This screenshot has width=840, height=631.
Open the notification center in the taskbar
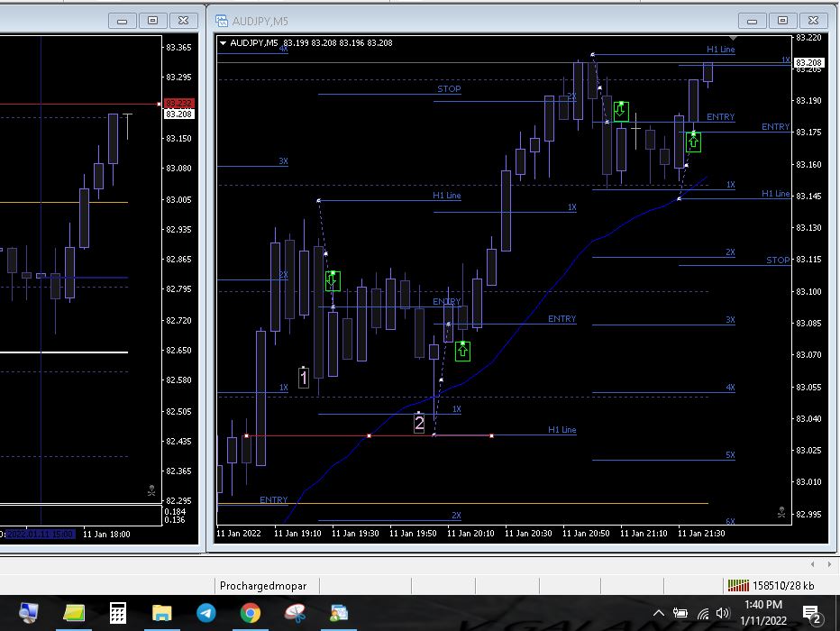click(x=815, y=614)
